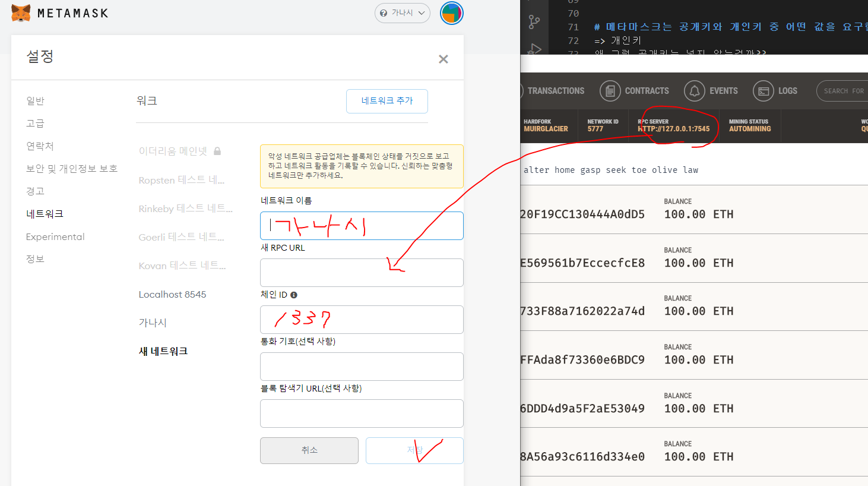868x486 pixels.
Task: Focus the 체인 ID input field
Action: click(x=362, y=320)
